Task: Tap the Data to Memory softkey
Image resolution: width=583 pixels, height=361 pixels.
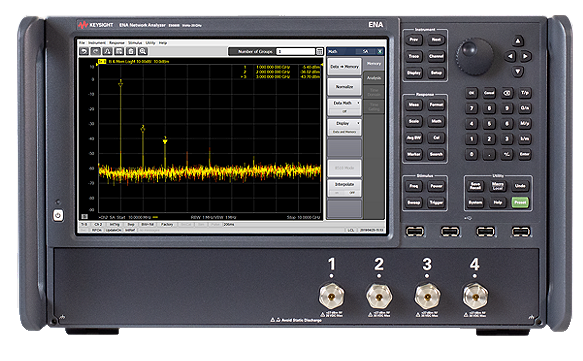Action: (344, 67)
